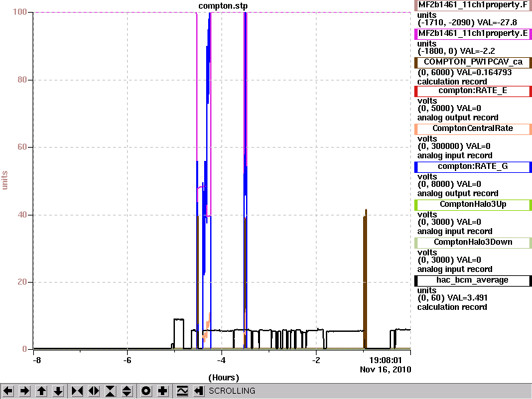The height and width of the screenshot is (399, 532).
Task: Click the (Hours) x-axis label
Action: [223, 378]
